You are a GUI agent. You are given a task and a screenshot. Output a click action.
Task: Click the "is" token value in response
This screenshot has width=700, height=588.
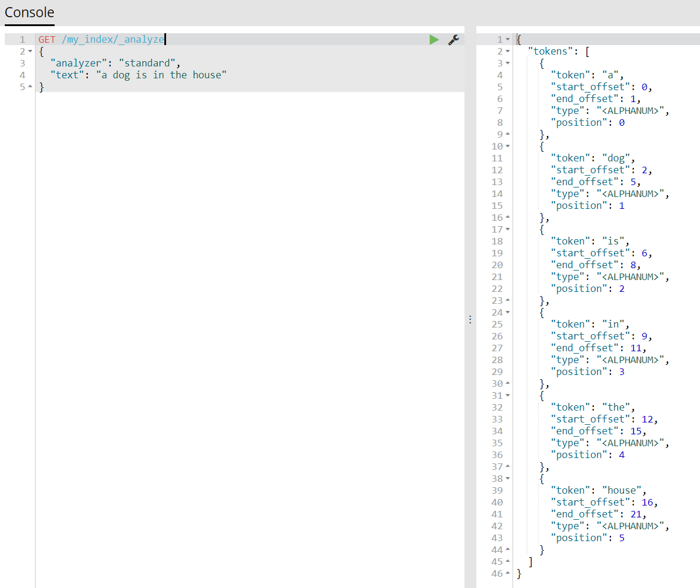click(613, 241)
